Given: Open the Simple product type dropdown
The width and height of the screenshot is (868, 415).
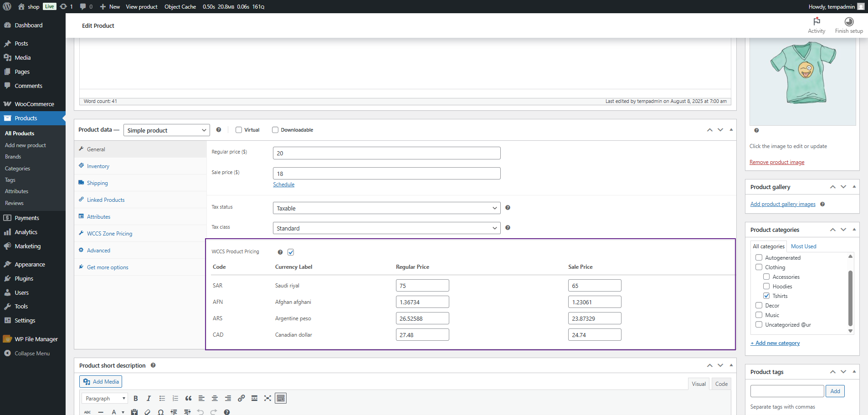Looking at the screenshot, I should (x=166, y=130).
